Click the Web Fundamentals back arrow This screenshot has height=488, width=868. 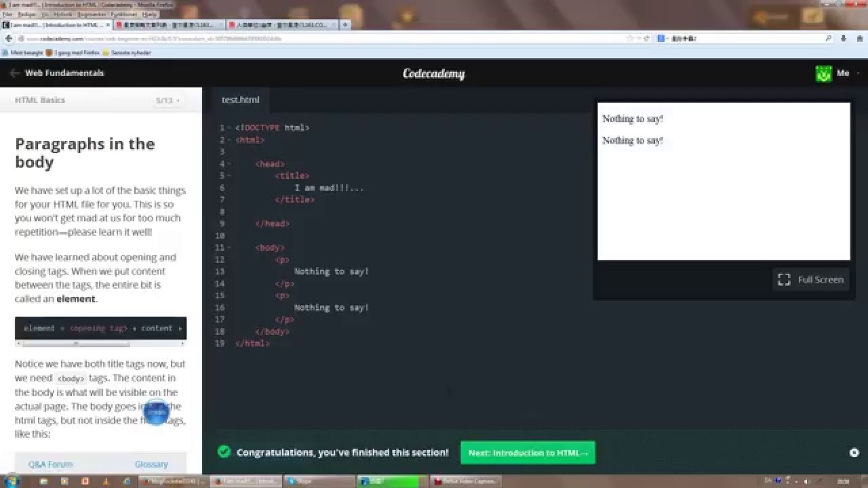pyautogui.click(x=14, y=73)
